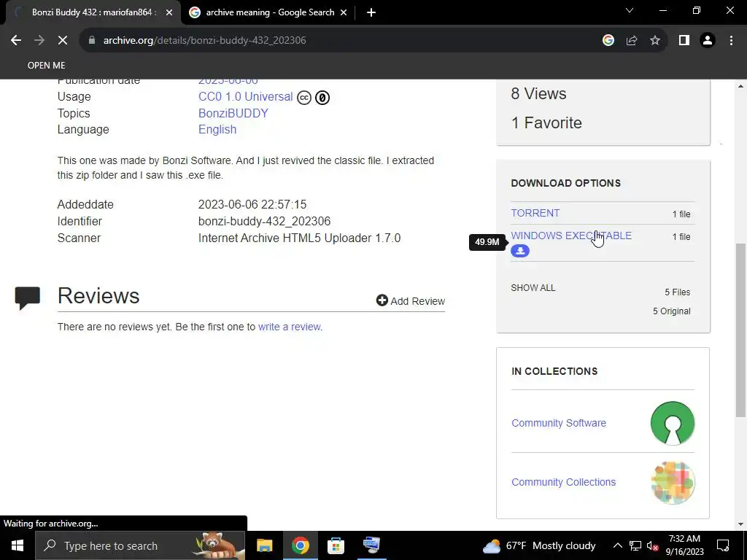Go back to the previous page
Screen dimensions: 747x560
point(16,41)
